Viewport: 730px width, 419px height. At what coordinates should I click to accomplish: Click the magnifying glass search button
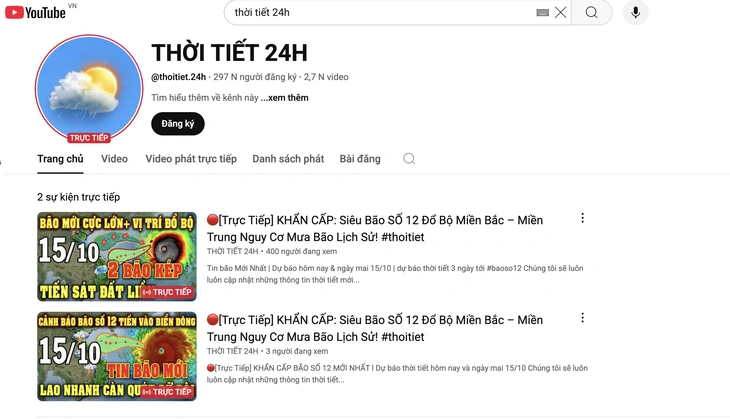[x=591, y=13]
